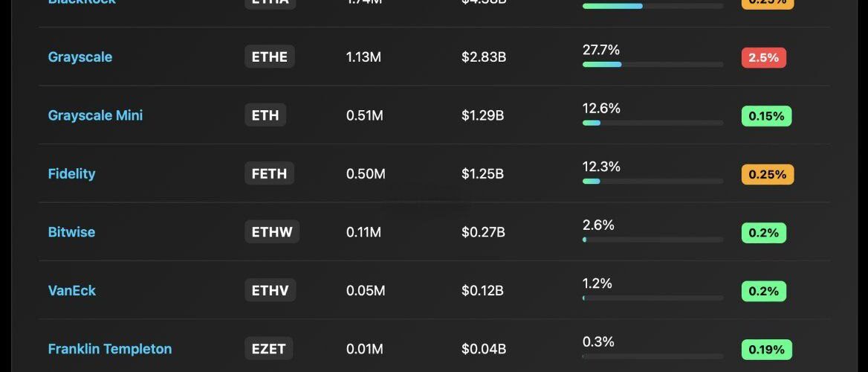Click the FETH ticker badge

coord(269,173)
